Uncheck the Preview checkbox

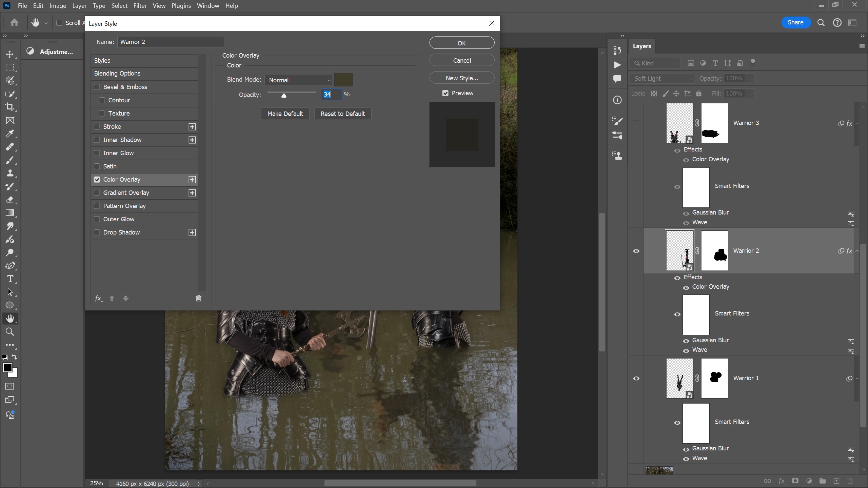point(445,93)
